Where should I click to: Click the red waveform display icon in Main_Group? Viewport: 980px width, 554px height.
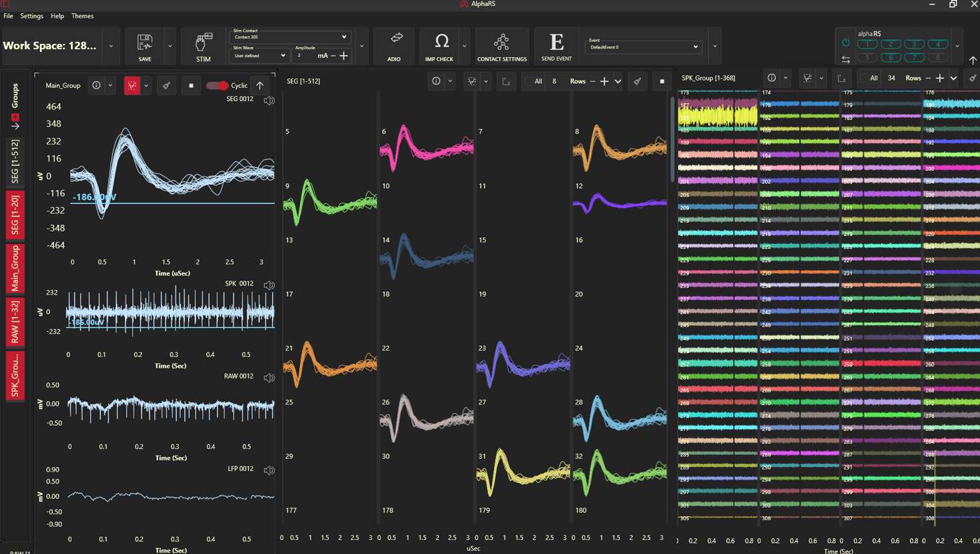click(x=132, y=85)
